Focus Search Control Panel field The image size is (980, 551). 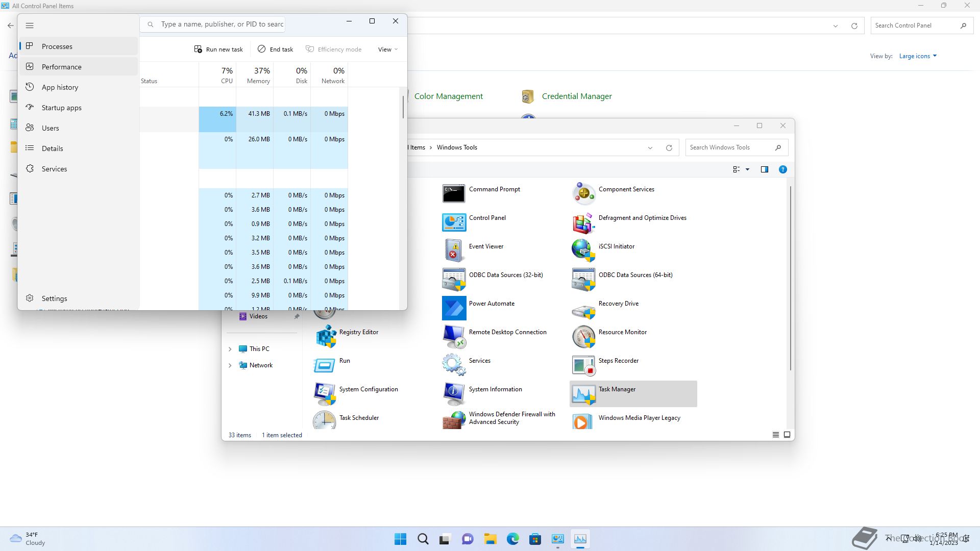tap(921, 26)
